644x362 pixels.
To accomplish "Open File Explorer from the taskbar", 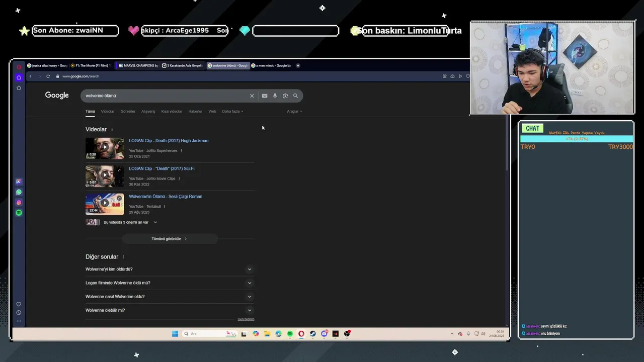I will [267, 334].
